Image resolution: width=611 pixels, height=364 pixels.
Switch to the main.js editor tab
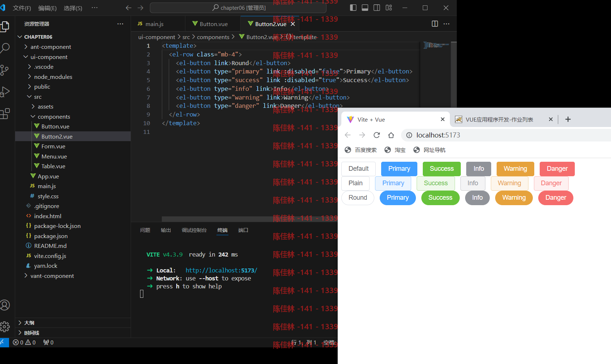(154, 24)
